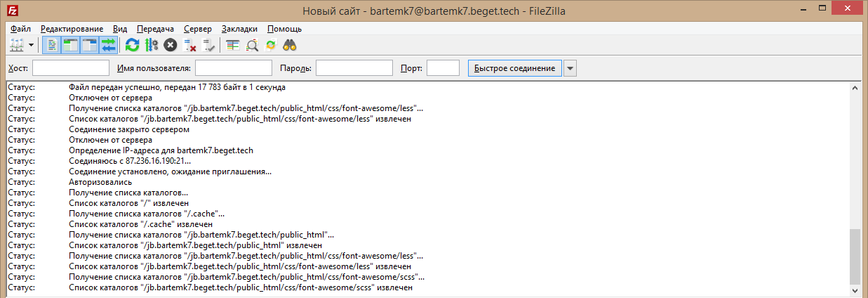Toggle synchronized browsing icon
Viewport: 868px width, 298px height.
(x=270, y=45)
